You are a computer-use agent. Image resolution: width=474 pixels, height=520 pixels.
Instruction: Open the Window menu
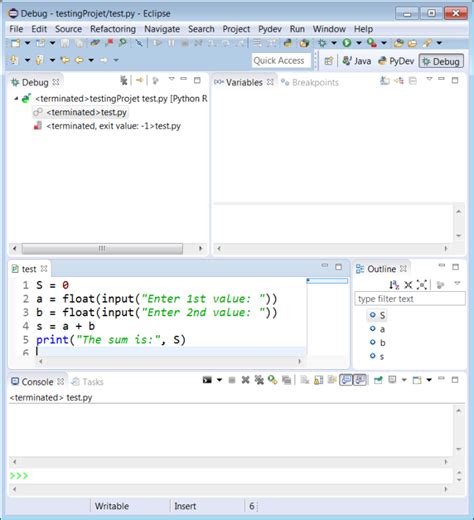(329, 29)
